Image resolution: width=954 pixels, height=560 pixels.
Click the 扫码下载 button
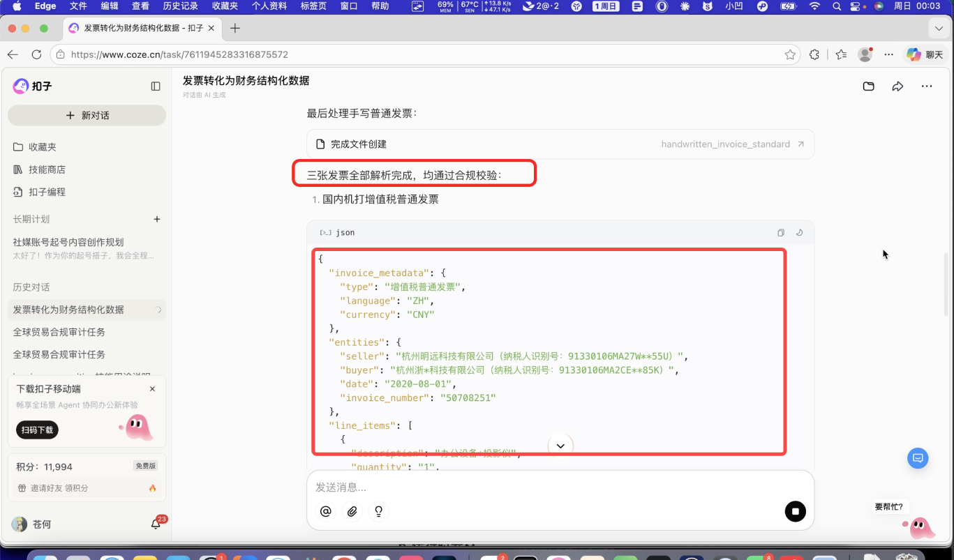coord(37,430)
